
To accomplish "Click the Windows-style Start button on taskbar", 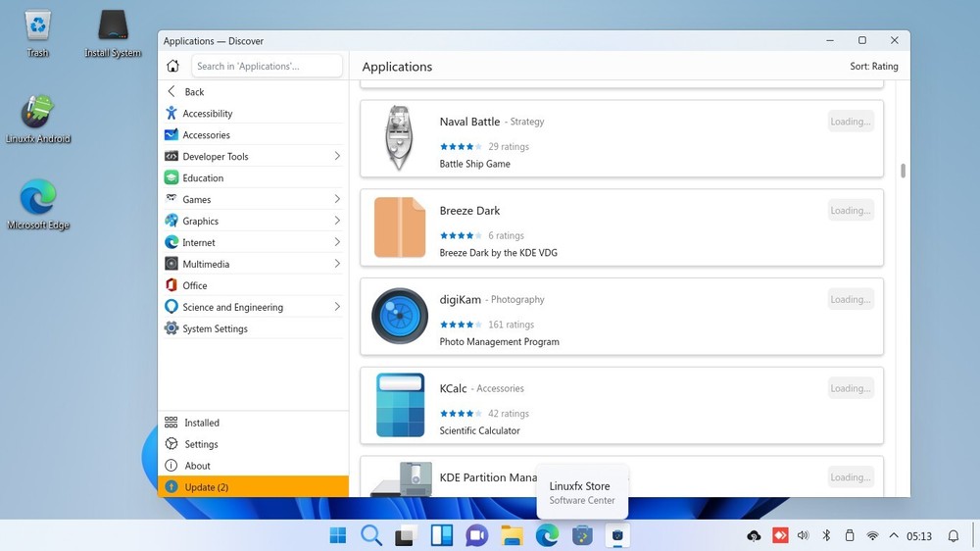I will point(338,535).
